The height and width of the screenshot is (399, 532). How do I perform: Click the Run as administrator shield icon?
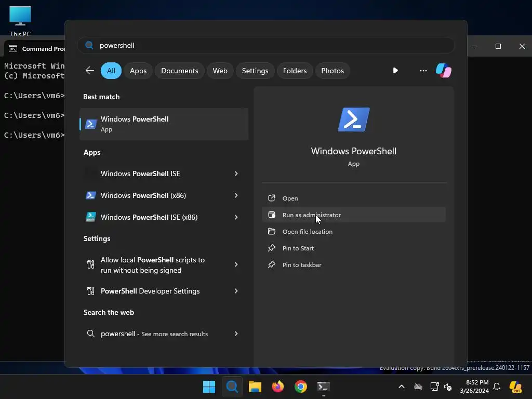click(x=271, y=215)
